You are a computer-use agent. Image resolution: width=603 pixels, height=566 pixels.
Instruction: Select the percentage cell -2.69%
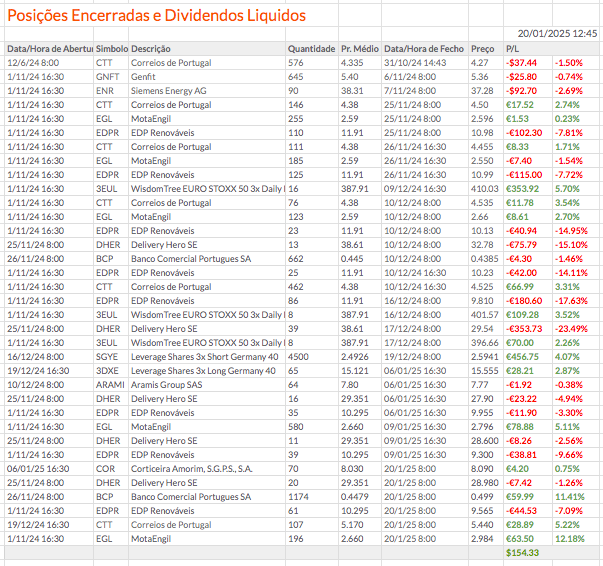(568, 91)
